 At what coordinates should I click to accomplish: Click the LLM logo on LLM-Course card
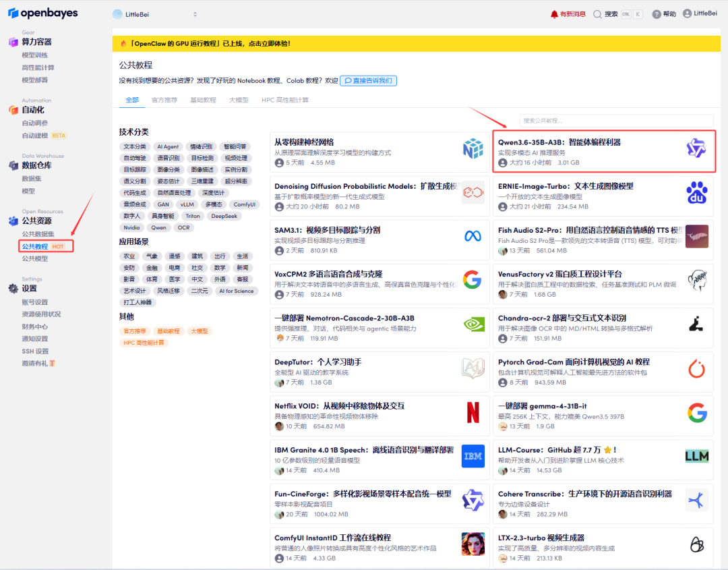tap(697, 456)
